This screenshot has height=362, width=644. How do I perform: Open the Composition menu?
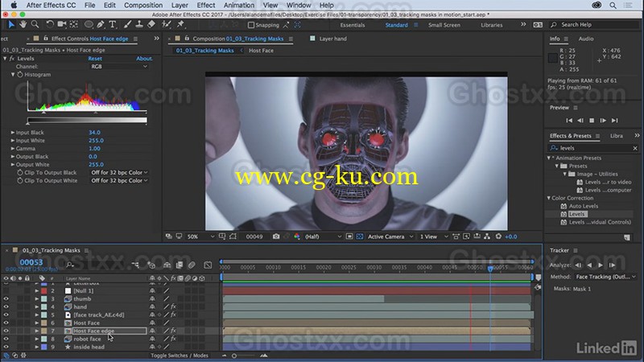(143, 6)
